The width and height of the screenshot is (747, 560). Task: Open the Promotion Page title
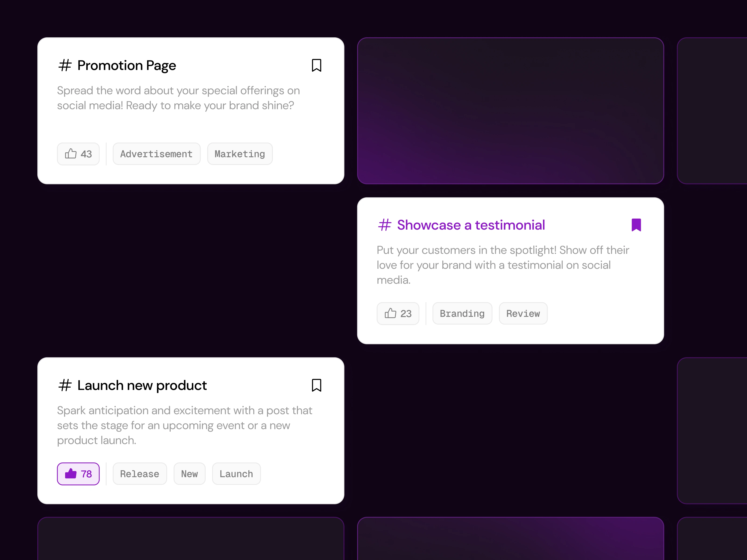127,65
